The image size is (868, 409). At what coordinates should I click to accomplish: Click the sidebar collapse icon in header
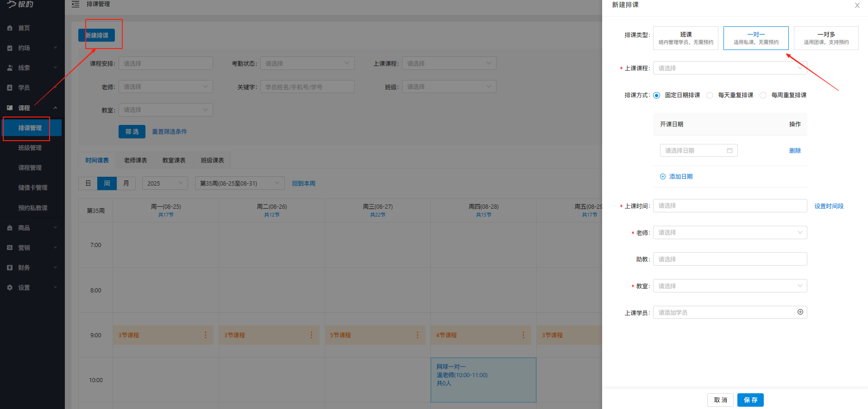75,4
